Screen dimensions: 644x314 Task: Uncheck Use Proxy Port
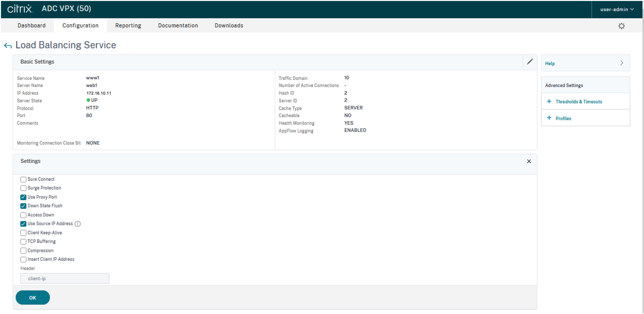23,197
